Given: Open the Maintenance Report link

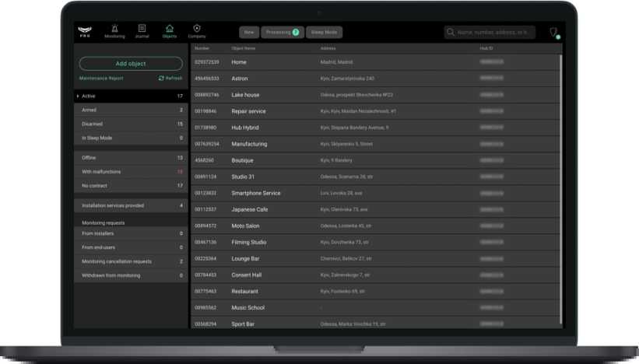Looking at the screenshot, I should 100,79.
